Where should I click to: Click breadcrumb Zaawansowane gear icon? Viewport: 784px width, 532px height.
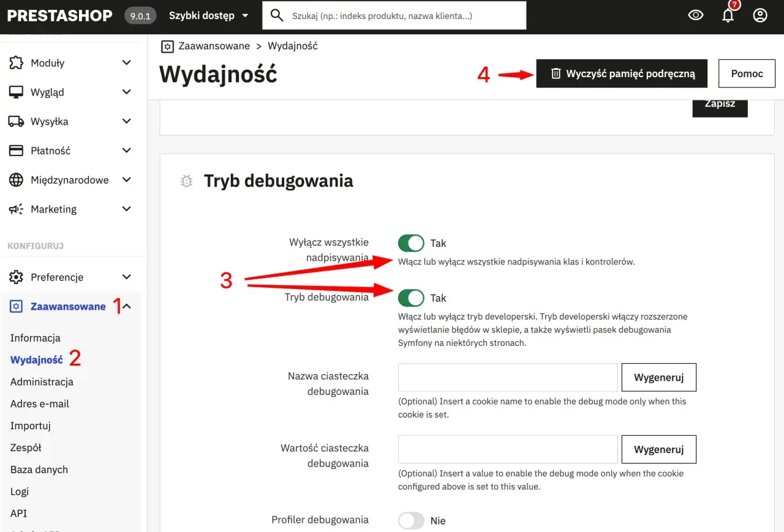click(x=167, y=46)
